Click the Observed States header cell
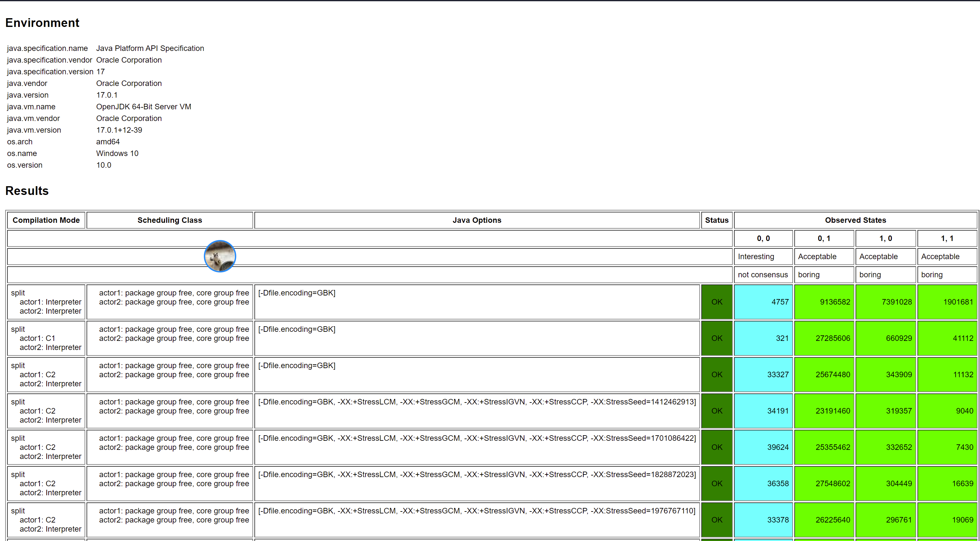The image size is (980, 541). pos(855,220)
